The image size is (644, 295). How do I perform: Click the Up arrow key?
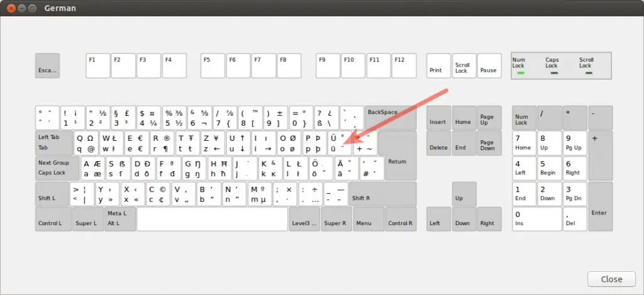click(x=464, y=194)
